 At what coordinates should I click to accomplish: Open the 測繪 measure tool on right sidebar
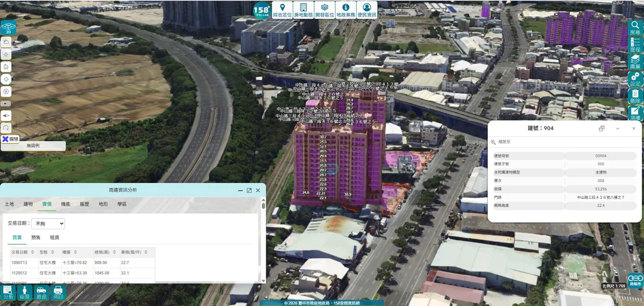[635, 113]
